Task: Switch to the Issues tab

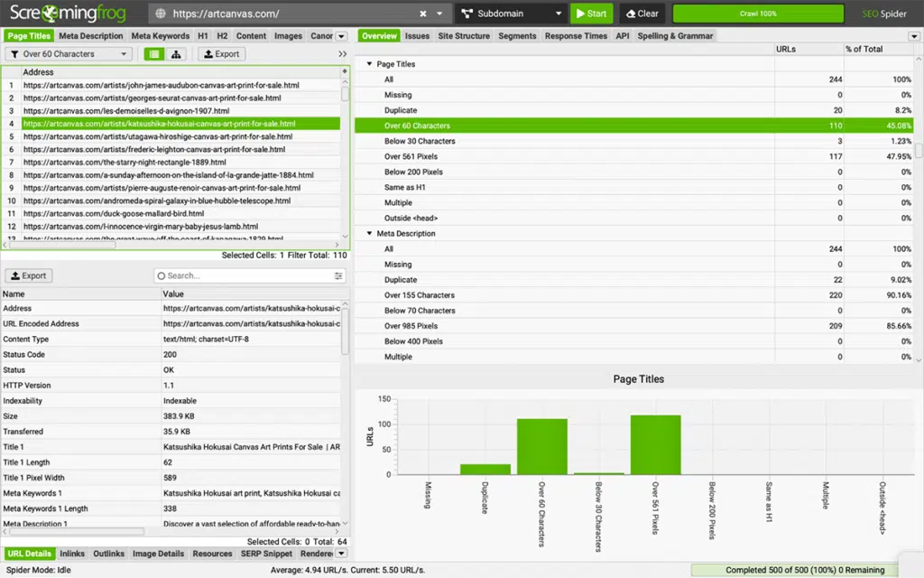Action: click(x=417, y=36)
